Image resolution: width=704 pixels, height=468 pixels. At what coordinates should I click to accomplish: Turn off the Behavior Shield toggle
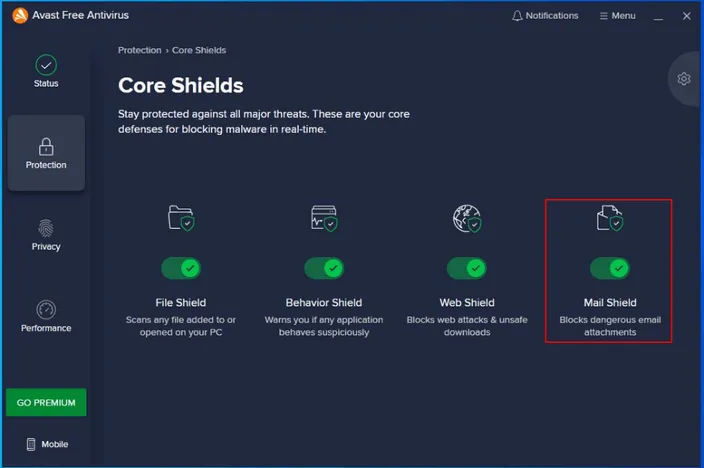(324, 268)
